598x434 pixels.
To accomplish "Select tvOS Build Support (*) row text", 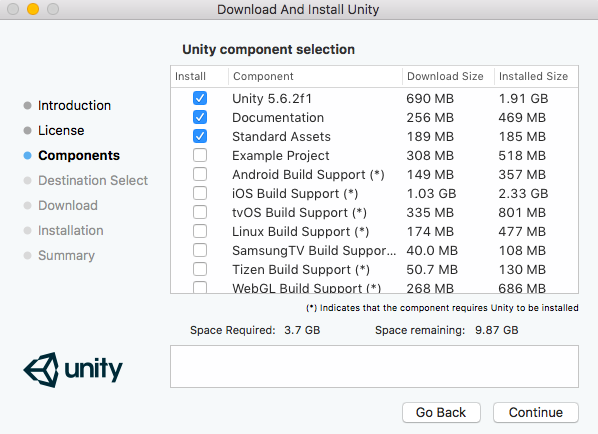I will (x=299, y=212).
